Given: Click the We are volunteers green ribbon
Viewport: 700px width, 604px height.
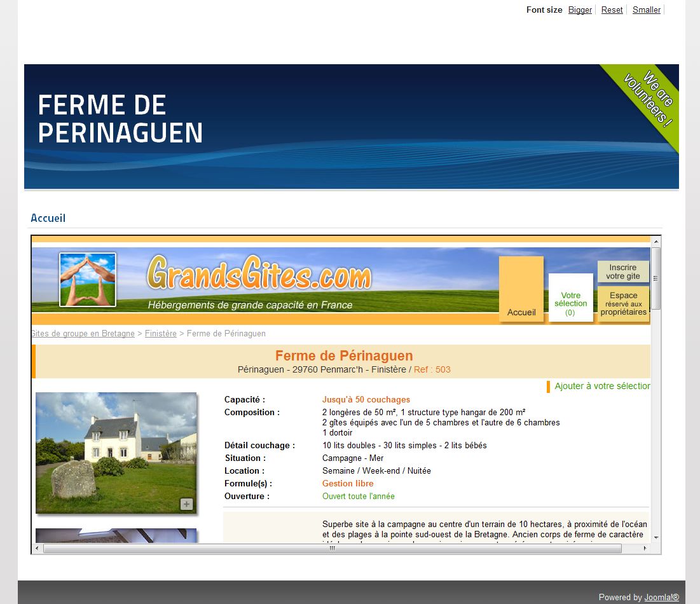Looking at the screenshot, I should coord(648,100).
